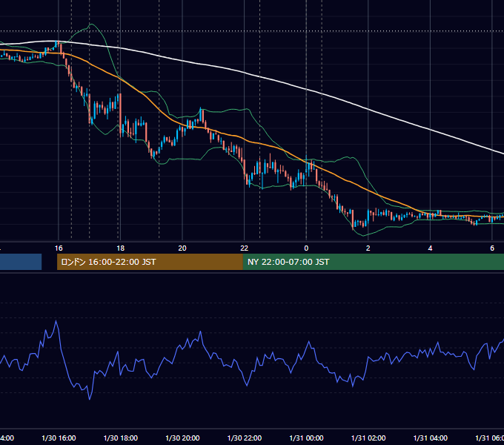This screenshot has height=445, width=504.
Task: Click the hour label 6 on time axis
Action: 492,248
